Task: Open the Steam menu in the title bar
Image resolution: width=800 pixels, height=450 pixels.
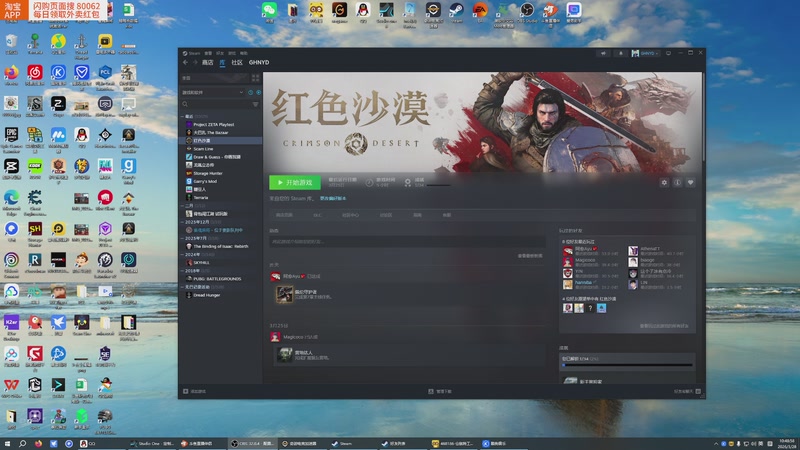Action: click(x=194, y=53)
